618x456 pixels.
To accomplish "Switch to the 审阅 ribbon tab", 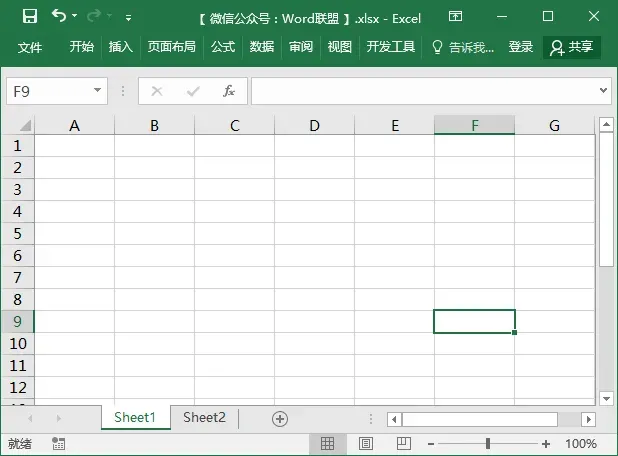I will click(x=301, y=47).
